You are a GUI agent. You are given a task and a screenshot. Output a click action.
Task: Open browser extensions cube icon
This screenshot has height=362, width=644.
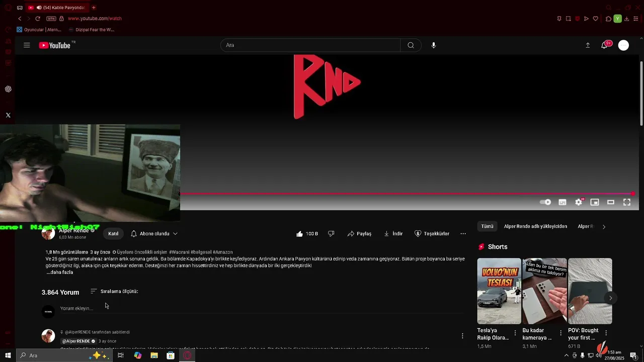tap(608, 19)
